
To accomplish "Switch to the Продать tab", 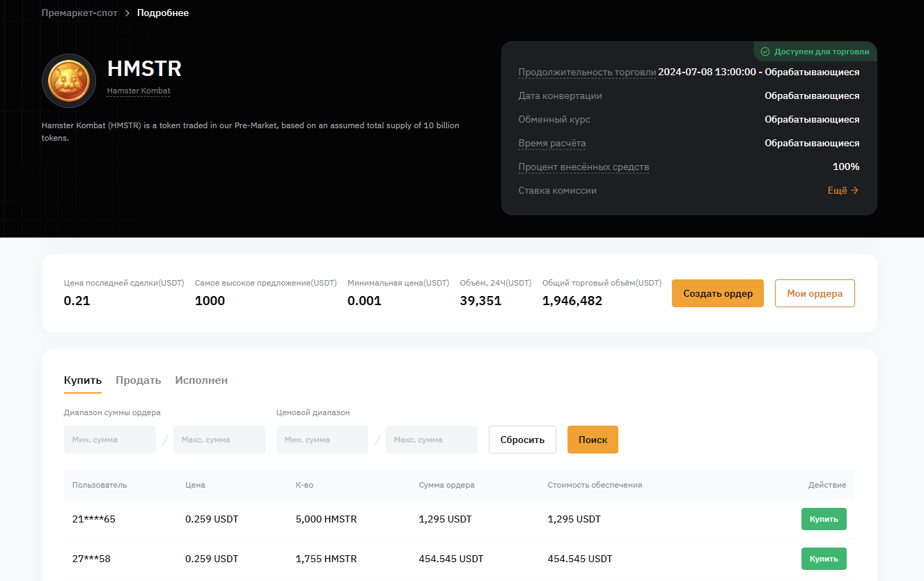I will (139, 380).
